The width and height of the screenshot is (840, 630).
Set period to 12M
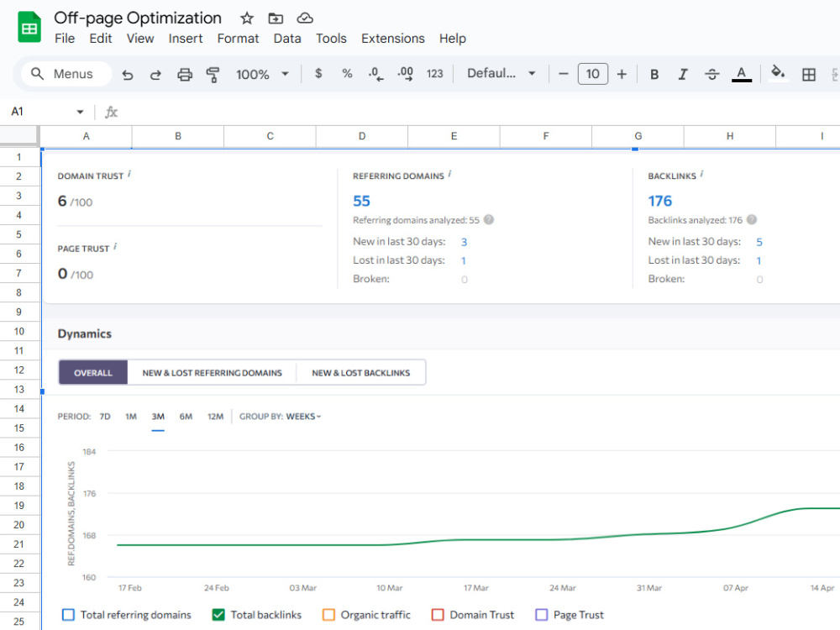215,417
